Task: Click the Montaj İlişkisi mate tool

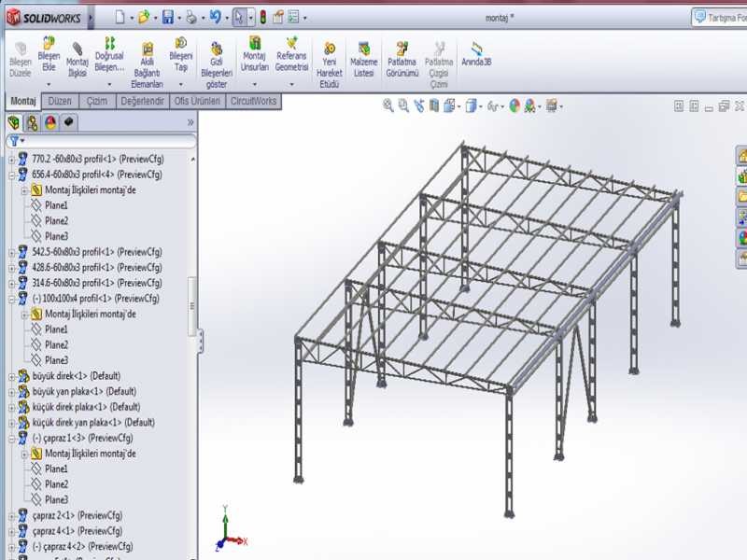Action: (x=77, y=56)
